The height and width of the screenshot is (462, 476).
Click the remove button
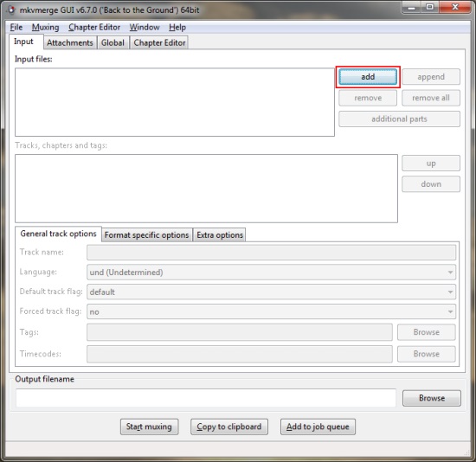click(368, 98)
